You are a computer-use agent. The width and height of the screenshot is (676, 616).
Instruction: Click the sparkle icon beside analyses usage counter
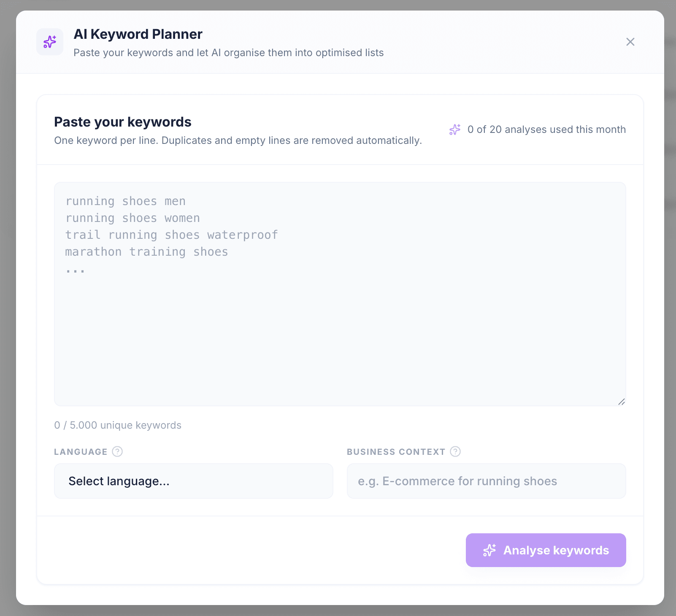pos(454,130)
